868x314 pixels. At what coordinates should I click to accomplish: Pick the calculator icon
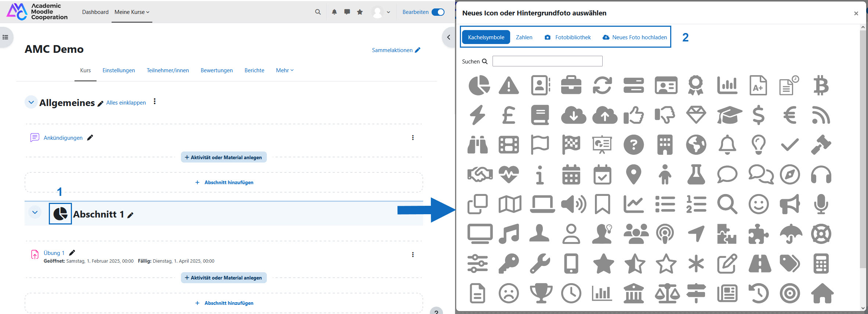(821, 263)
